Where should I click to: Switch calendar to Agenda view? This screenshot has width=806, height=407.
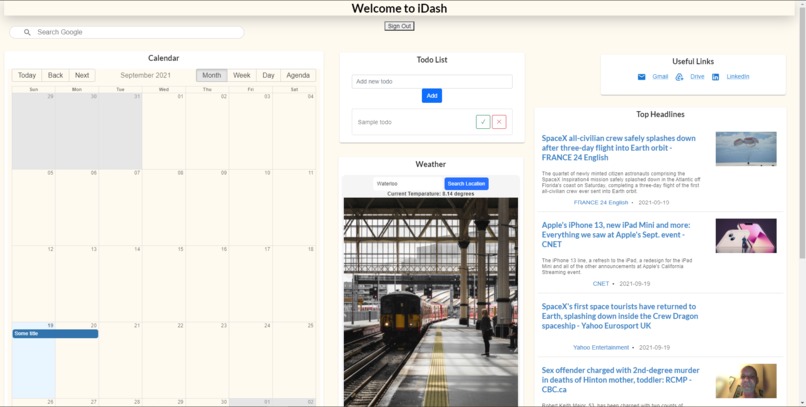click(x=298, y=76)
